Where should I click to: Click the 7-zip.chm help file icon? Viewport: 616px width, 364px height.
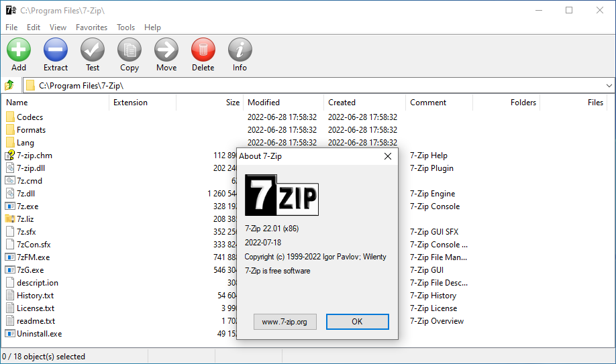tap(10, 155)
